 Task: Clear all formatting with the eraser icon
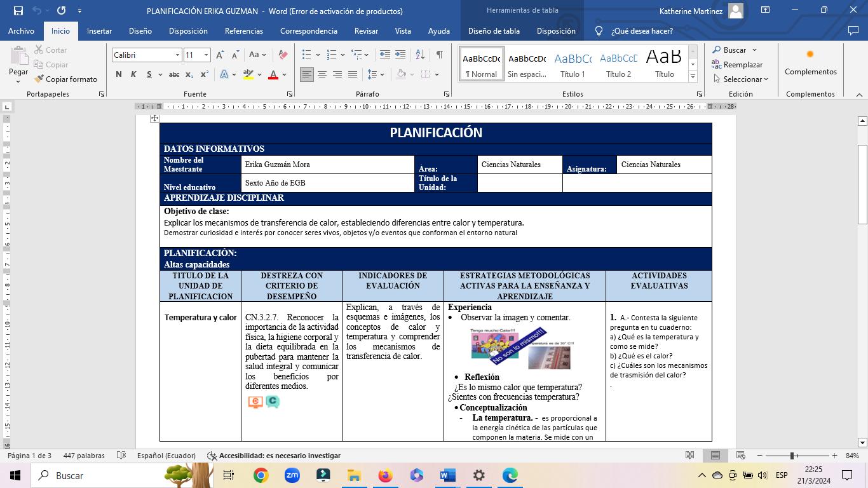283,55
